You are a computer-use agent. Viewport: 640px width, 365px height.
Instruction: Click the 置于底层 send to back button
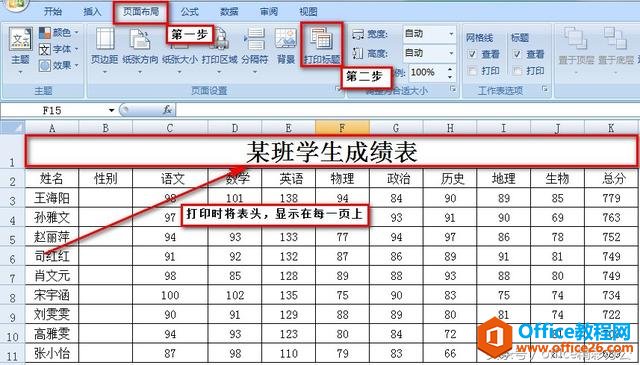(616, 50)
